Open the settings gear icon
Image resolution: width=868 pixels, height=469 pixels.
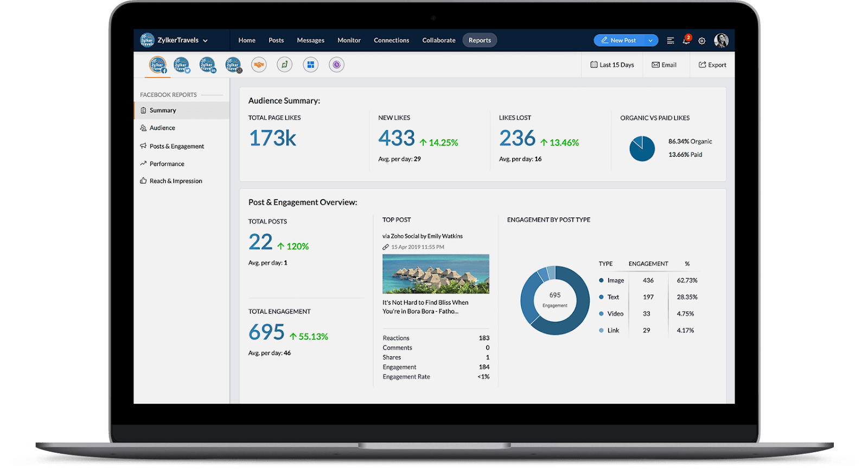(702, 41)
